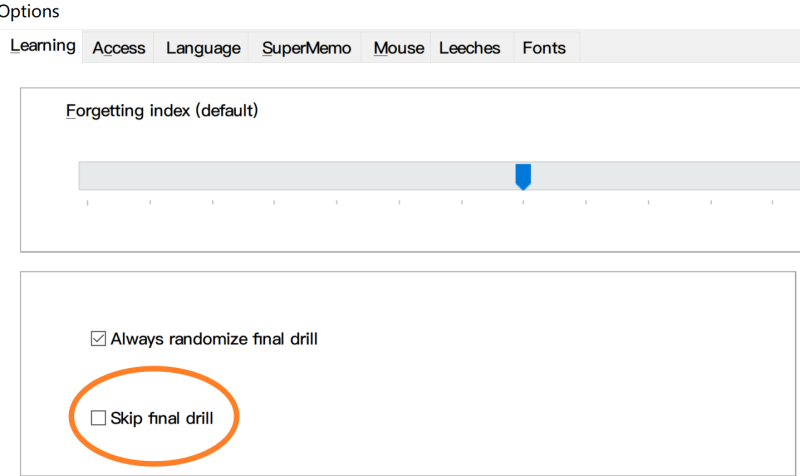Click empty tab strip area right of Fonts
The height and width of the screenshot is (476, 800).
689,47
